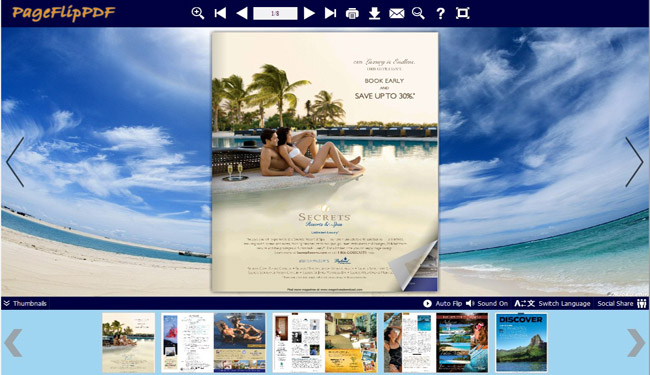Open the tropical island collage thumbnail
The height and width of the screenshot is (375, 650).
[x=462, y=343]
